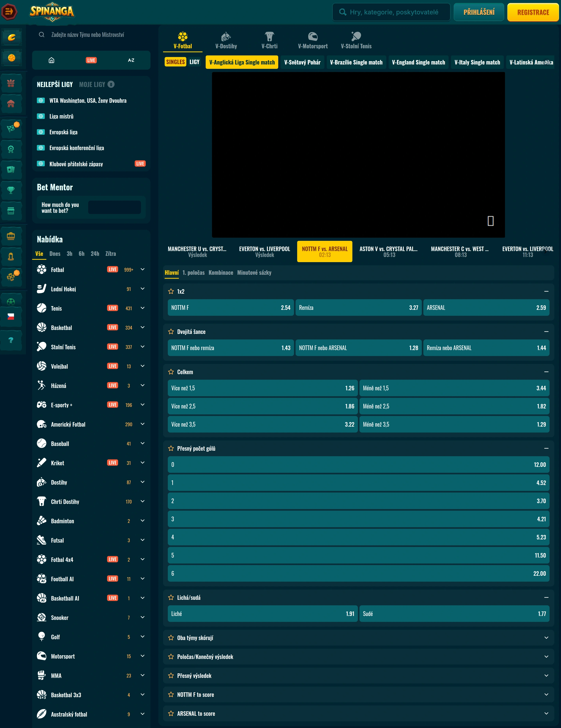Viewport: 561px width, 728px height.
Task: Expand the NOTTM F to score market
Action: (x=358, y=695)
